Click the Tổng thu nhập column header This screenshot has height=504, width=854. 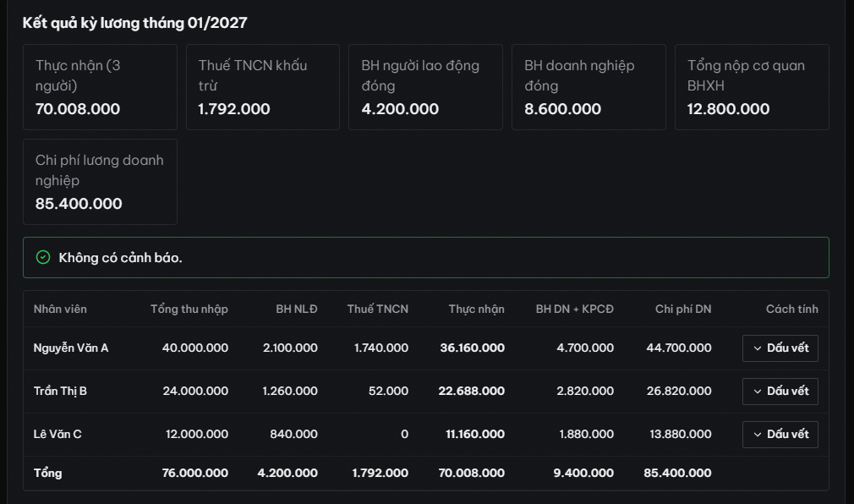click(x=189, y=309)
